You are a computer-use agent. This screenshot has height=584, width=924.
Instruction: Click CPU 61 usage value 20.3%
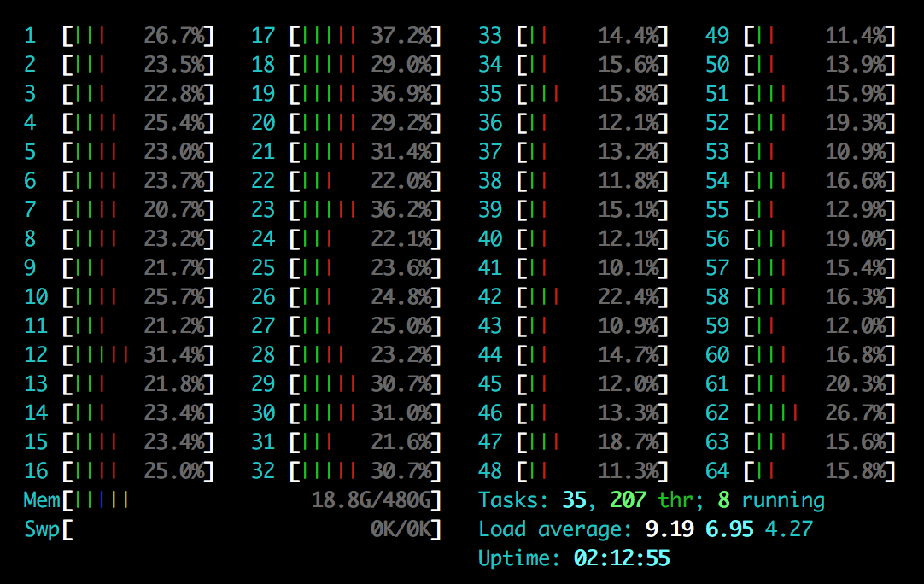856,384
